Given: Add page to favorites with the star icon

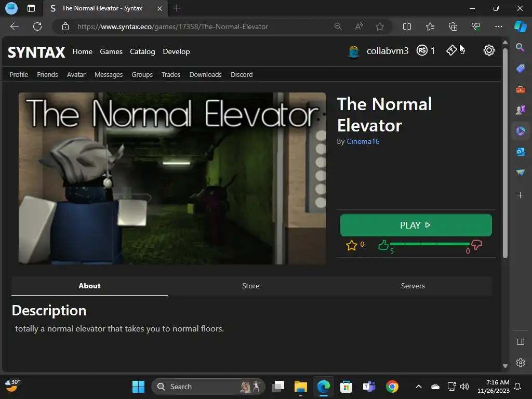Looking at the screenshot, I should 380,26.
